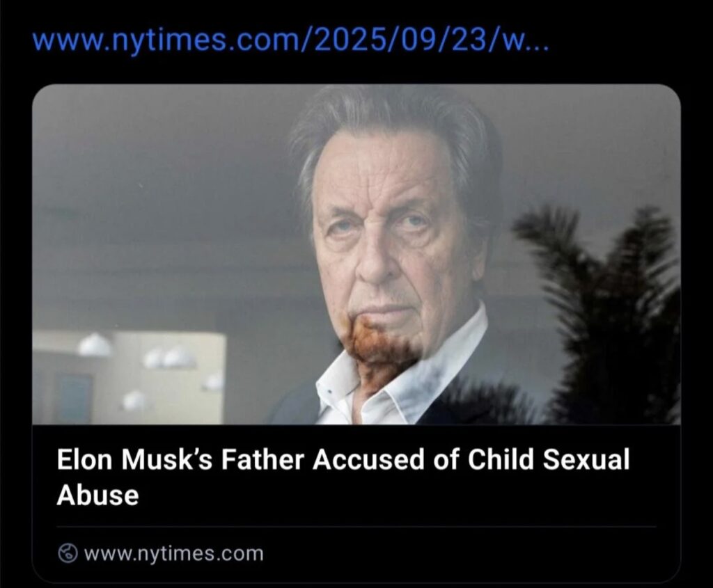Click the headline 'Elon Musk's Father Accused'
Screen dimensions: 713x588
240,459
